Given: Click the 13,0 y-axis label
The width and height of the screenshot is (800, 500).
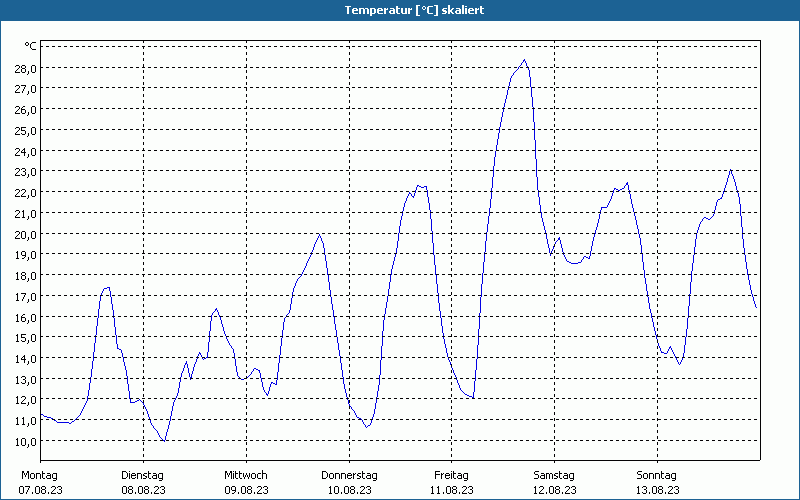Looking at the screenshot, I should (x=26, y=380).
